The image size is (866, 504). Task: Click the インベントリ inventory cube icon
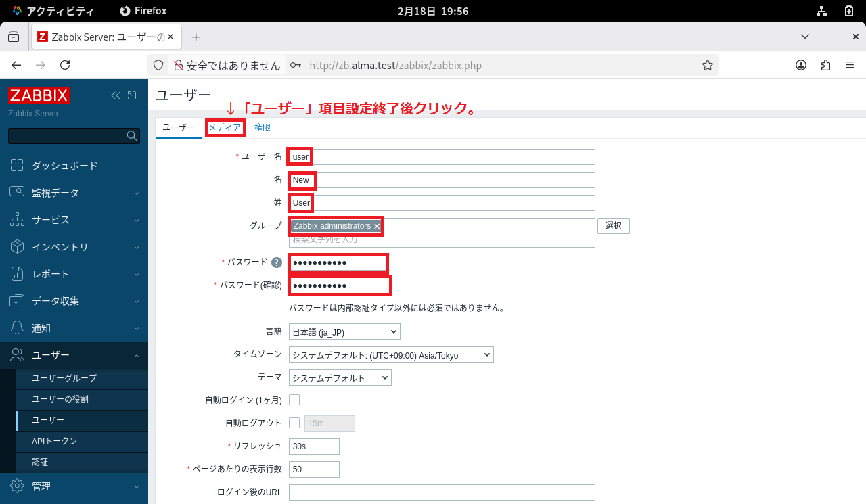tap(17, 247)
